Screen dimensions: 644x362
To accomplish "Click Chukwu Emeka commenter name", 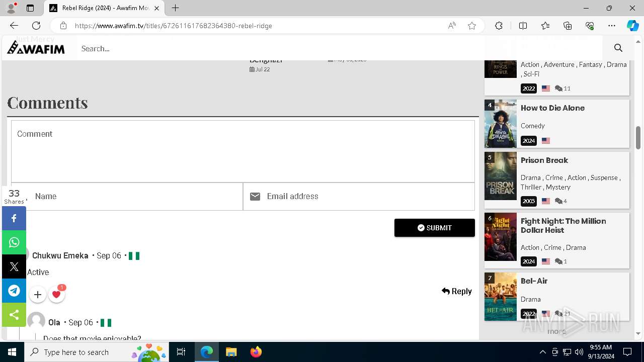I will (60, 255).
